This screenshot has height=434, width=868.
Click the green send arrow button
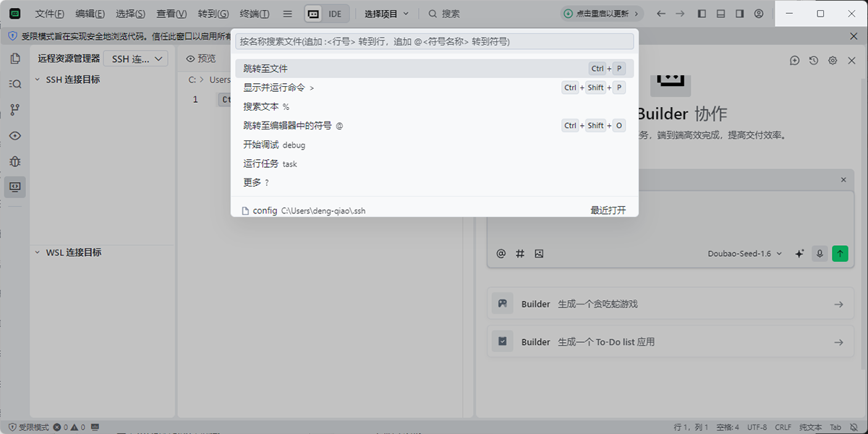click(840, 254)
